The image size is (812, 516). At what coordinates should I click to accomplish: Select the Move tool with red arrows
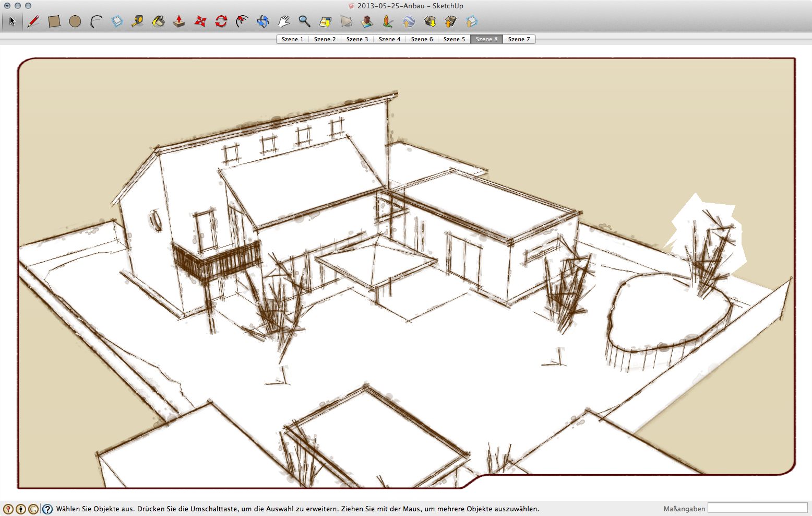[200, 21]
